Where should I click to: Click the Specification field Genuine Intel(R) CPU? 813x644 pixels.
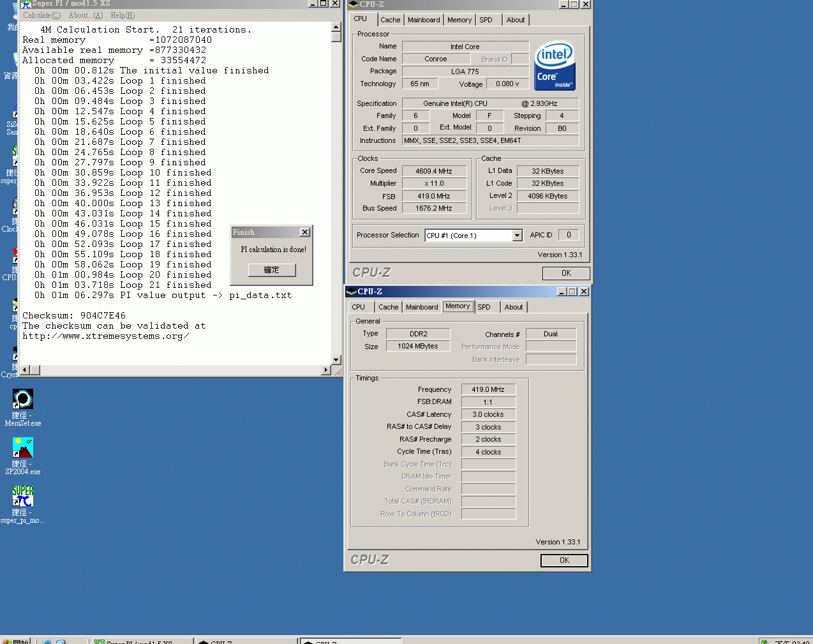coord(491,103)
